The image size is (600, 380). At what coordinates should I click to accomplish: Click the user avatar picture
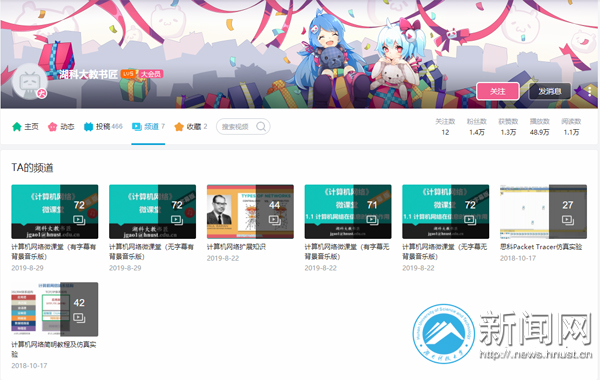coord(30,81)
